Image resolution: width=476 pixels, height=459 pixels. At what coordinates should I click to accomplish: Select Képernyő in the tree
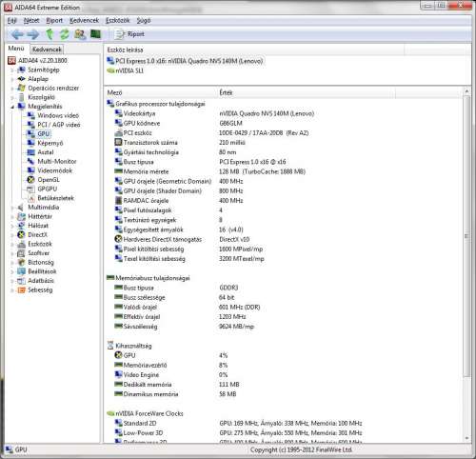pyautogui.click(x=50, y=143)
